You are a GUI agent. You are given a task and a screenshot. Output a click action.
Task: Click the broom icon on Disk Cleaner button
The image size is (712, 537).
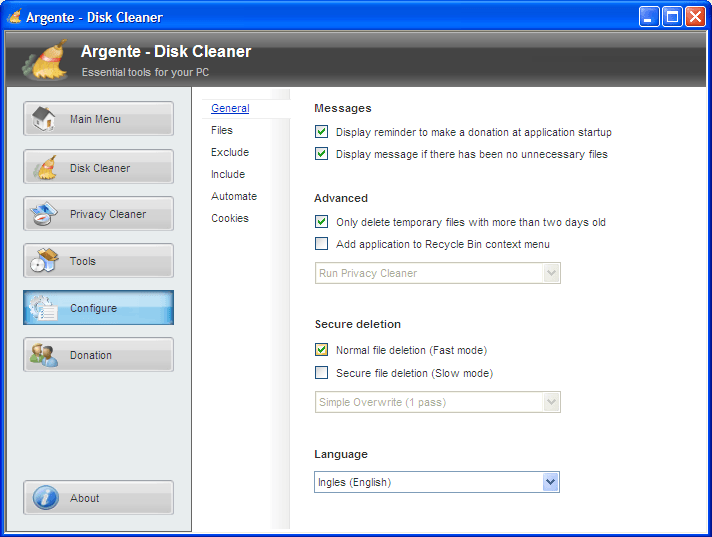click(45, 168)
